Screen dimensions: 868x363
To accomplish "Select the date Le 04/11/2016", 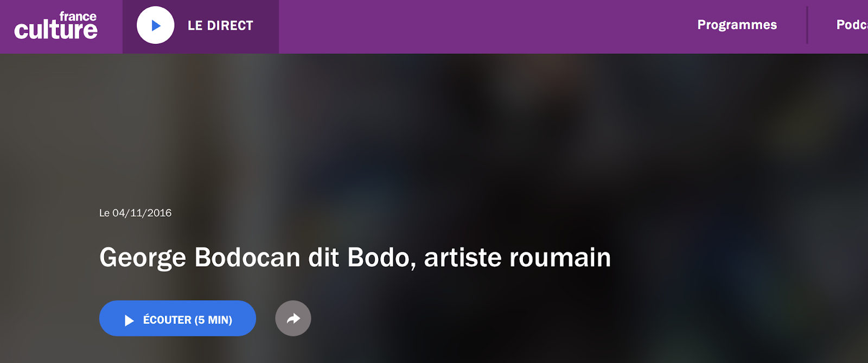I will tap(136, 213).
